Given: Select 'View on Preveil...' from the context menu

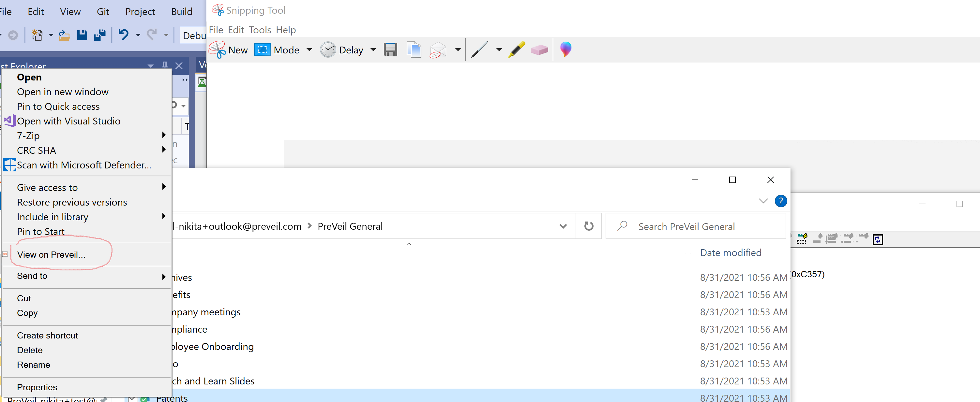Looking at the screenshot, I should (51, 254).
